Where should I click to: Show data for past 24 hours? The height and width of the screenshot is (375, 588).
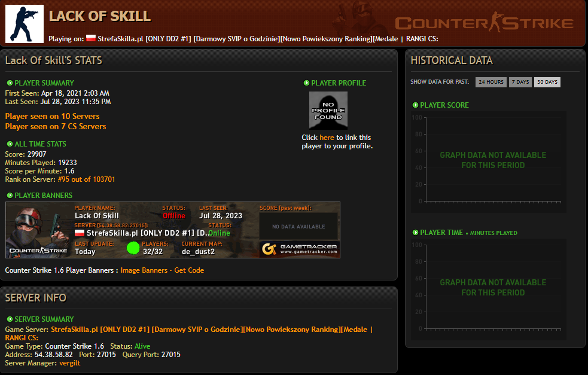[x=491, y=82]
